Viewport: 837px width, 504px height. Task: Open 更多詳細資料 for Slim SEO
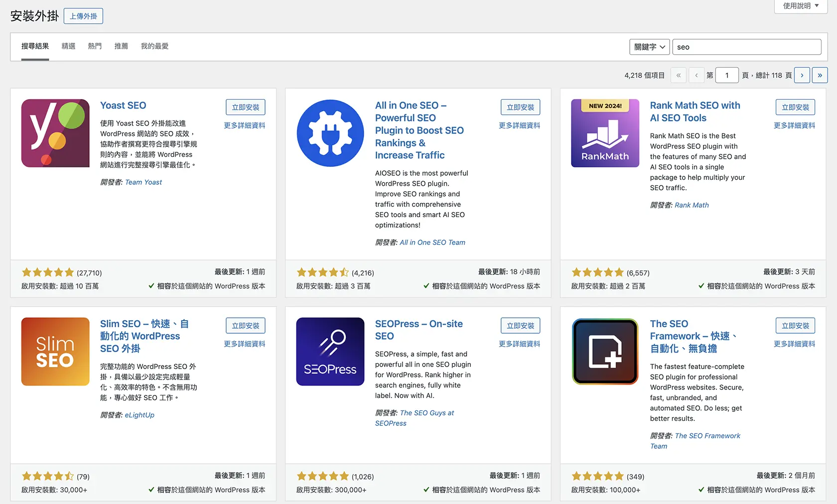click(x=245, y=344)
